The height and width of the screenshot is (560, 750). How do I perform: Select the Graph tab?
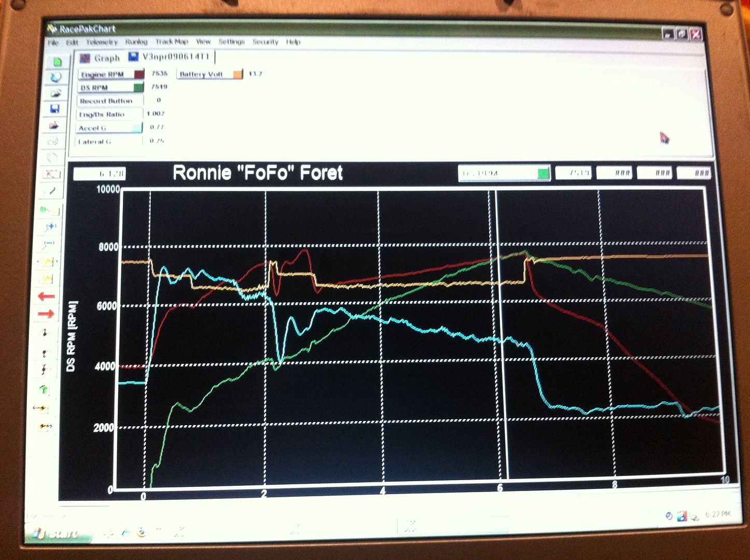101,58
